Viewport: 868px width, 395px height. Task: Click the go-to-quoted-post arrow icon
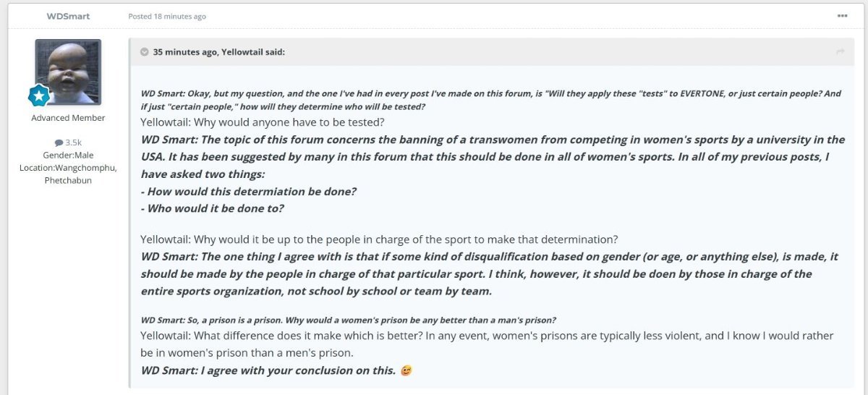click(x=841, y=52)
